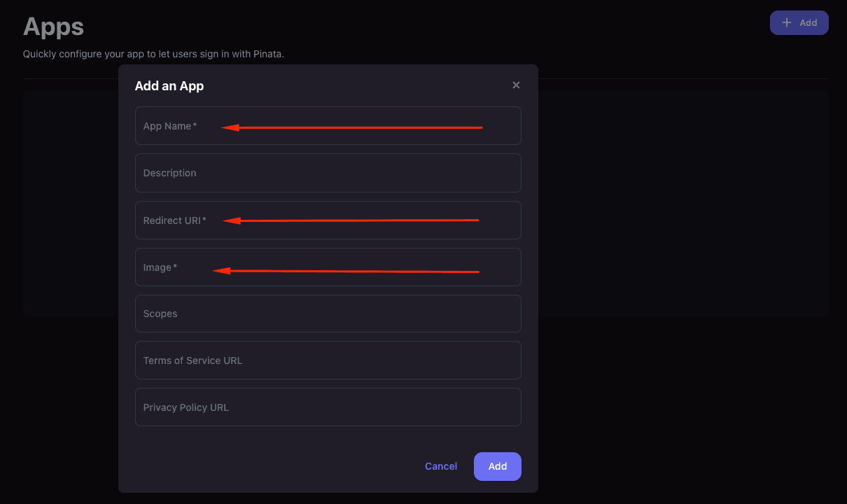Open the Scopes field
The width and height of the screenshot is (847, 504).
point(328,314)
